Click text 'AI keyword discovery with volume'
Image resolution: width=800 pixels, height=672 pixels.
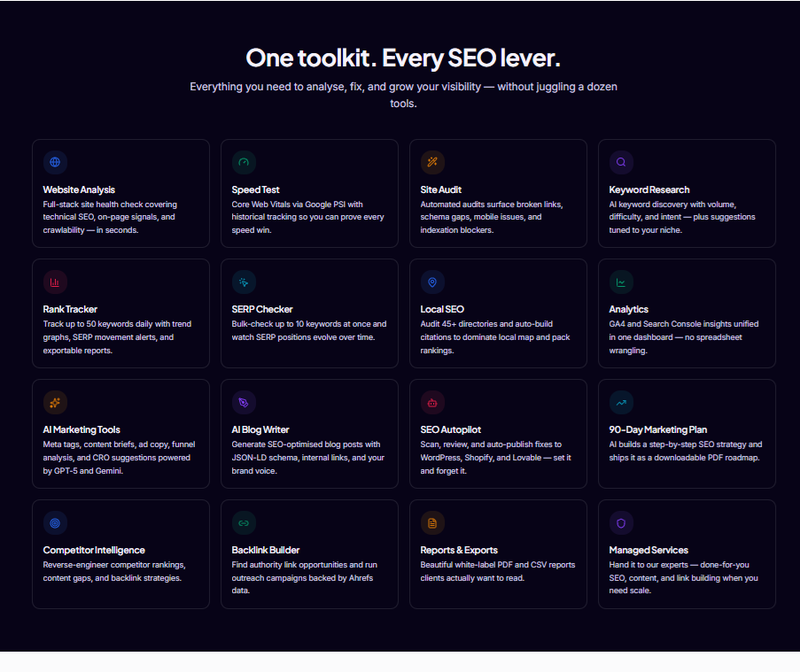point(672,205)
